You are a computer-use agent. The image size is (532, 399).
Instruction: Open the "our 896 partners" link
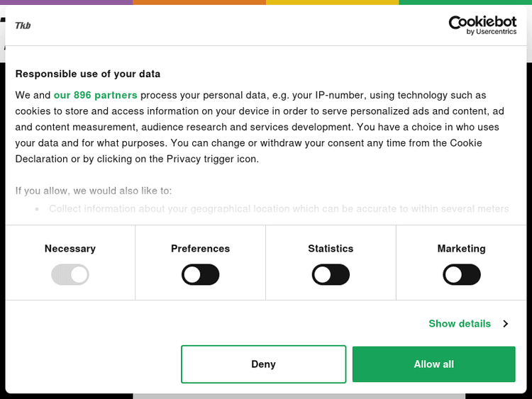(x=95, y=95)
